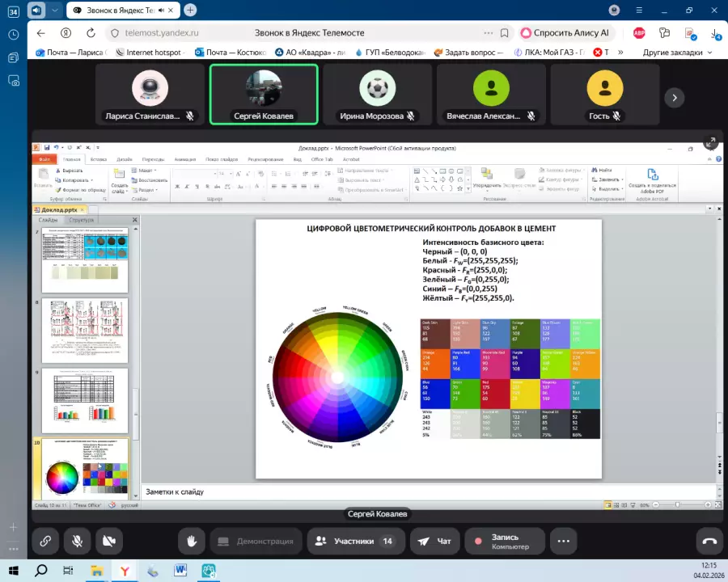This screenshot has width=728, height=582.
Task: Open the Участники participants list
Action: pos(354,541)
